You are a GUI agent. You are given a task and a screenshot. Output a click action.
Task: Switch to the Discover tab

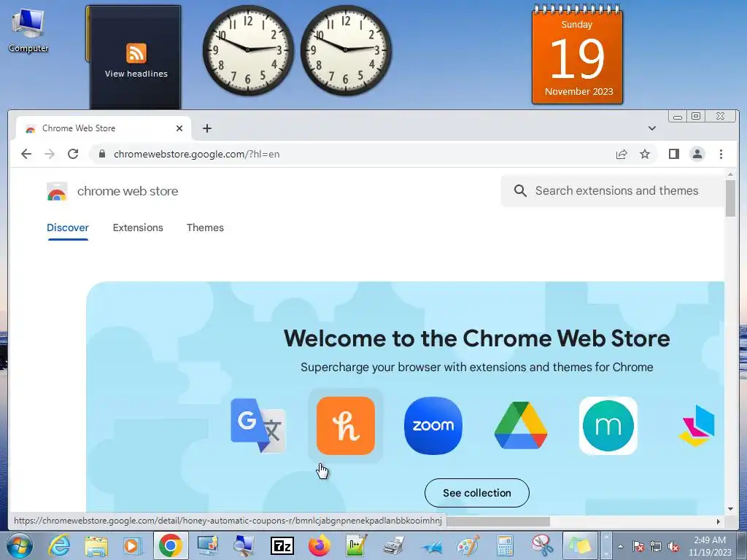[x=68, y=227]
